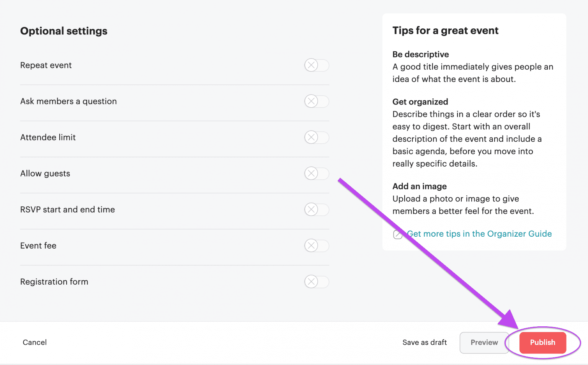588x365 pixels.
Task: Open the Organizer Guide link
Action: pos(479,234)
